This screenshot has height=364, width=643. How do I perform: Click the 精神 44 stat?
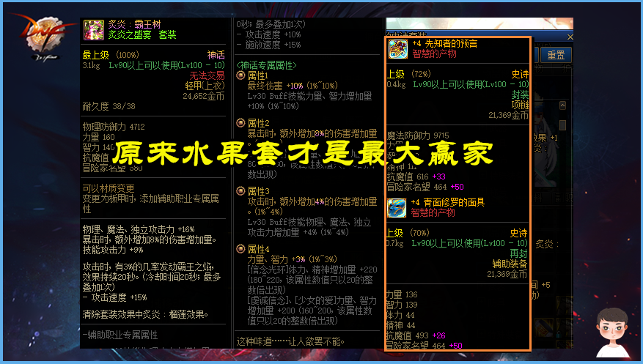tap(400, 325)
